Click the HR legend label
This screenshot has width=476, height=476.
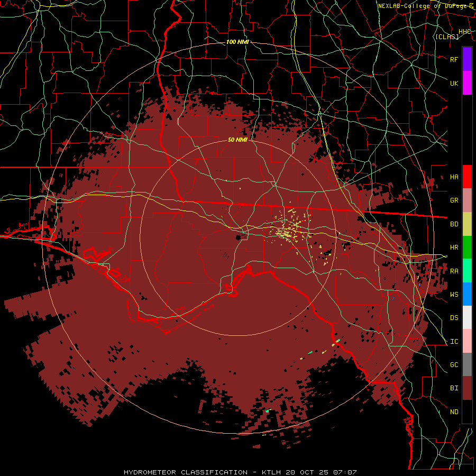click(x=454, y=248)
